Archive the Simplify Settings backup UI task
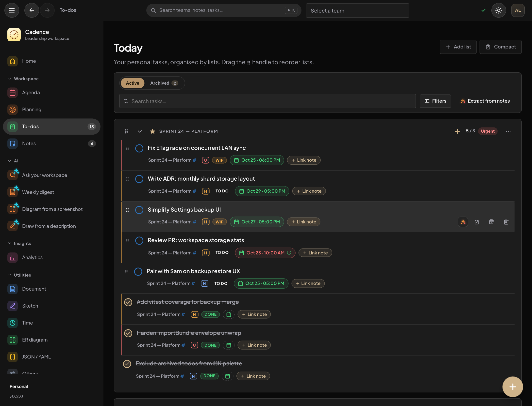 (x=491, y=222)
